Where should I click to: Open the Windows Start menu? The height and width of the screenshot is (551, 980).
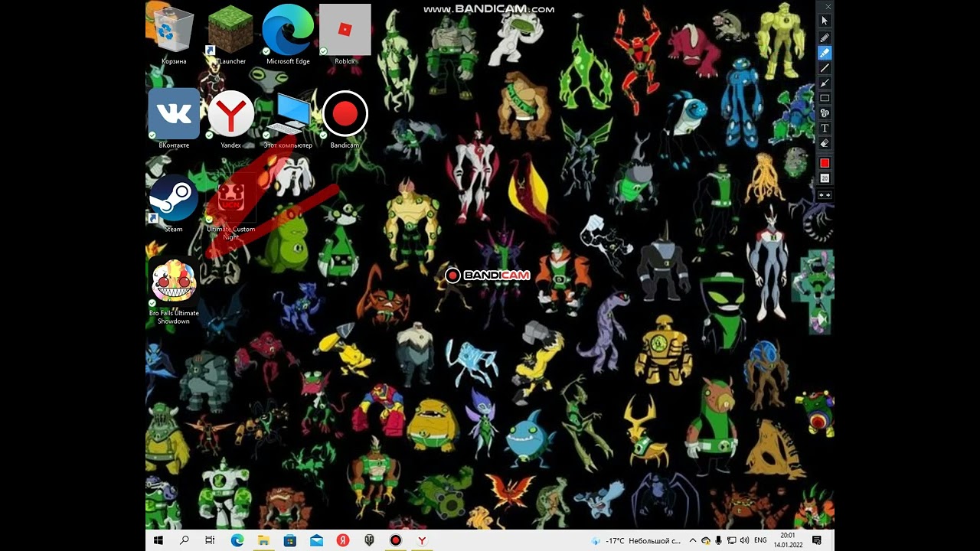point(158,540)
